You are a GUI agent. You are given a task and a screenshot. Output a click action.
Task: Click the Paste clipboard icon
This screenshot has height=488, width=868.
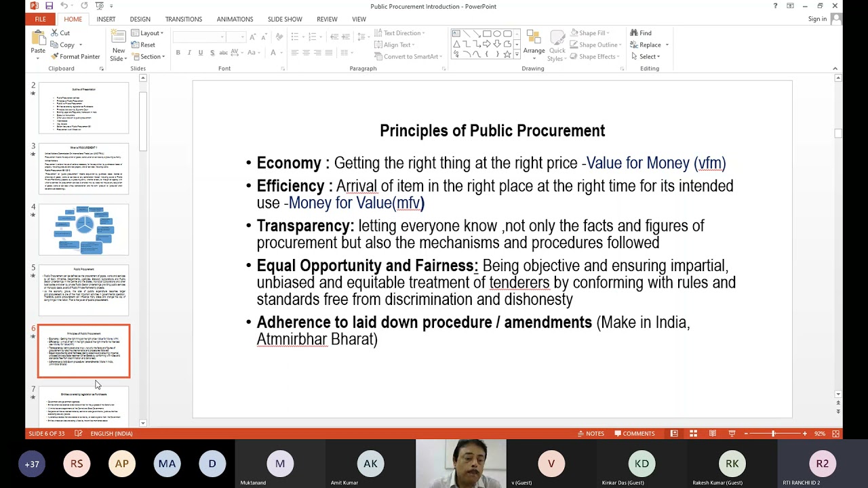pyautogui.click(x=38, y=38)
